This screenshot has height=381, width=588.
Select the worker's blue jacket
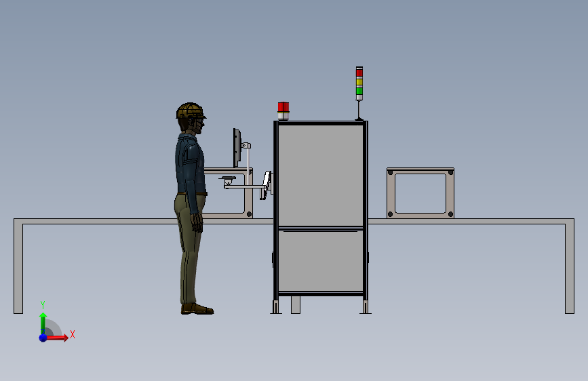click(x=190, y=169)
